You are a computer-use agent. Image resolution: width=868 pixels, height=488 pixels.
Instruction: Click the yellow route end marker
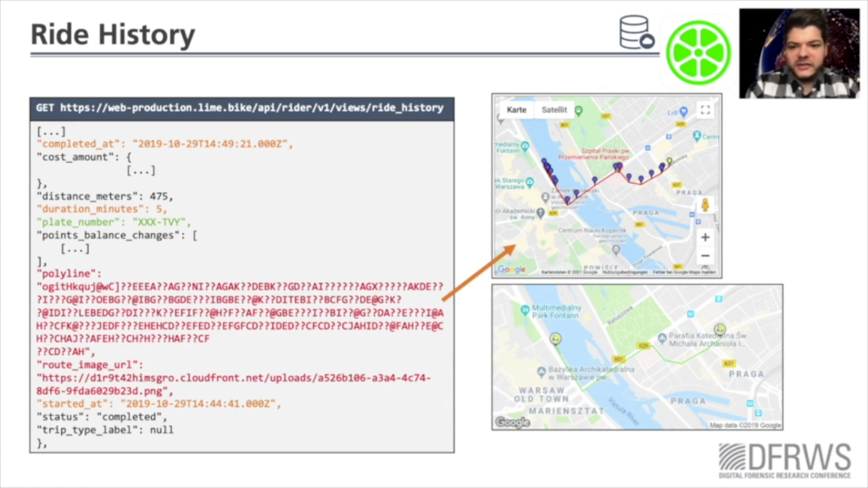coord(670,161)
